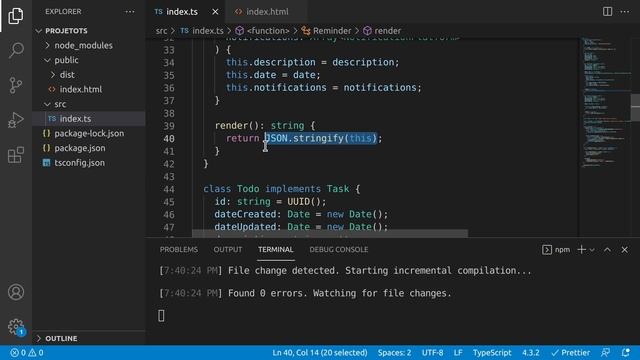Change UTF-8 file encoding
This screenshot has height=360, width=640.
432,353
